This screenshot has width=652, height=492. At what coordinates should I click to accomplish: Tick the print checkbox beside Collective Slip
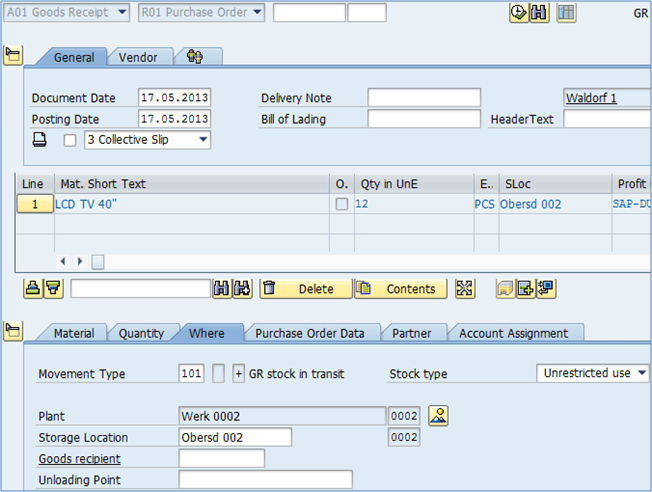(x=69, y=141)
